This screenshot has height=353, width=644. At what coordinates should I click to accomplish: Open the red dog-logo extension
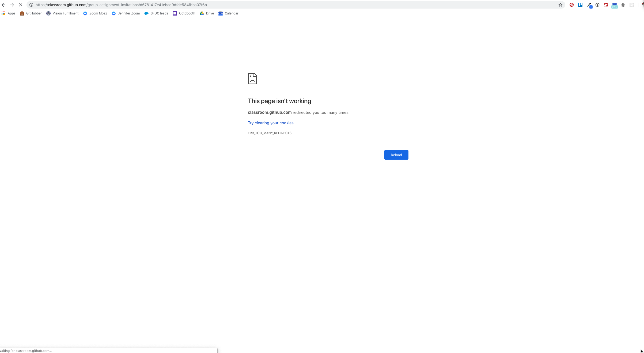(x=606, y=5)
